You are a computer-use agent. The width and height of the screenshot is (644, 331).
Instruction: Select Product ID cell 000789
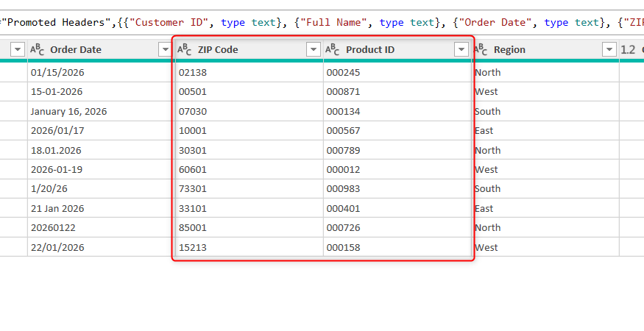397,150
